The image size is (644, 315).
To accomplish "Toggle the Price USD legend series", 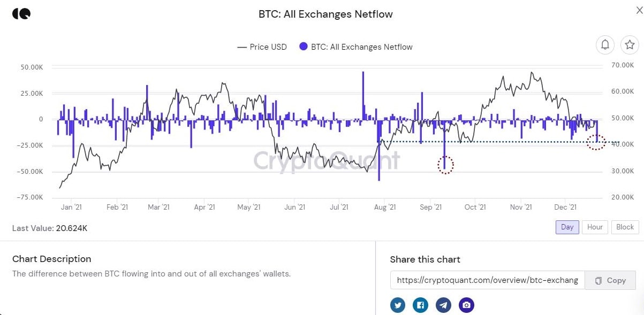I will (x=262, y=47).
